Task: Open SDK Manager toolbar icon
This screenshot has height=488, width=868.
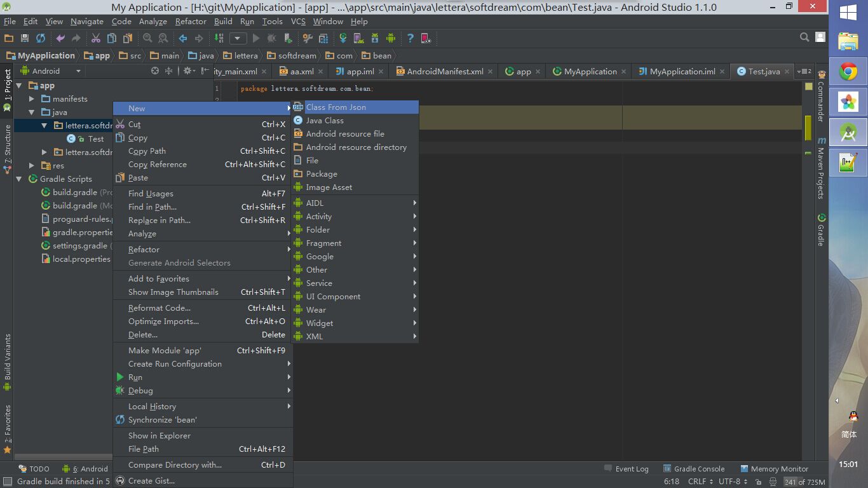Action: [375, 38]
